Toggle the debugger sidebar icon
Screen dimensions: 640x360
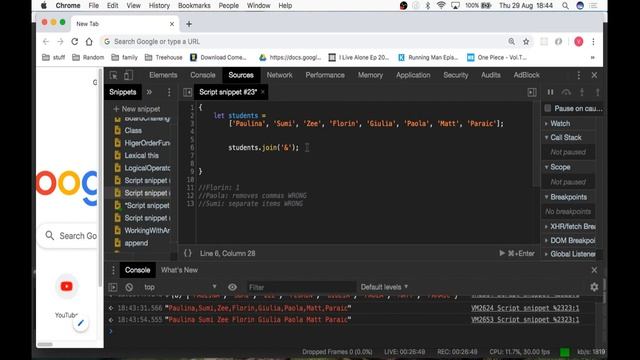click(x=532, y=92)
